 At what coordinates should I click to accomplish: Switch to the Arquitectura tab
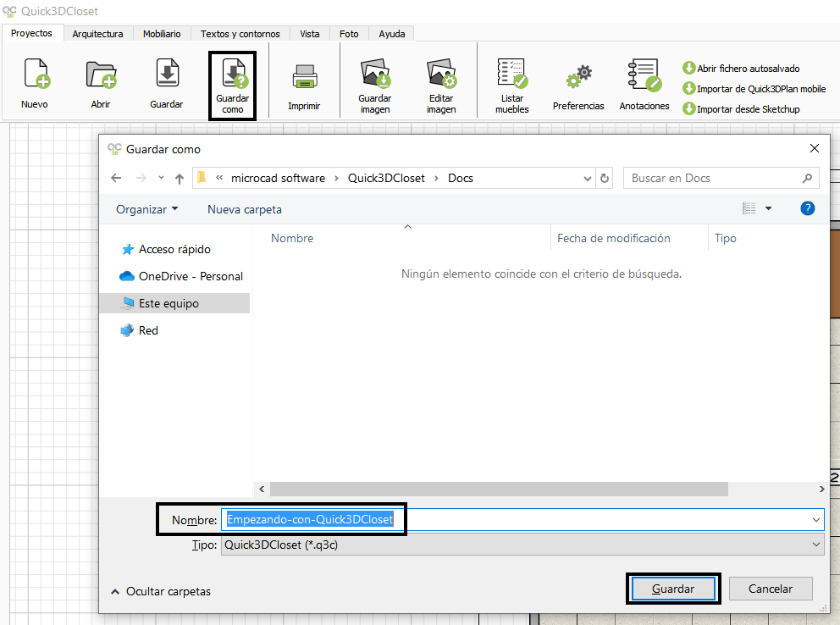97,34
